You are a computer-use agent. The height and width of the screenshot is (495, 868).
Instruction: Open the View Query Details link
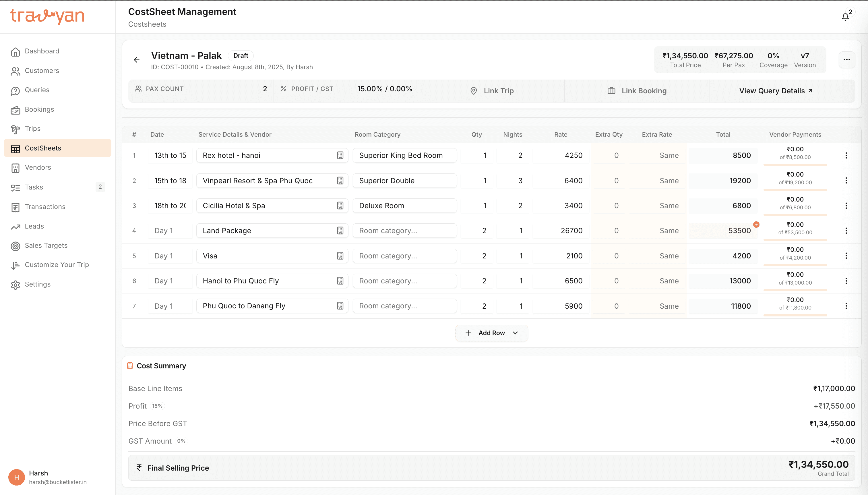pos(776,91)
